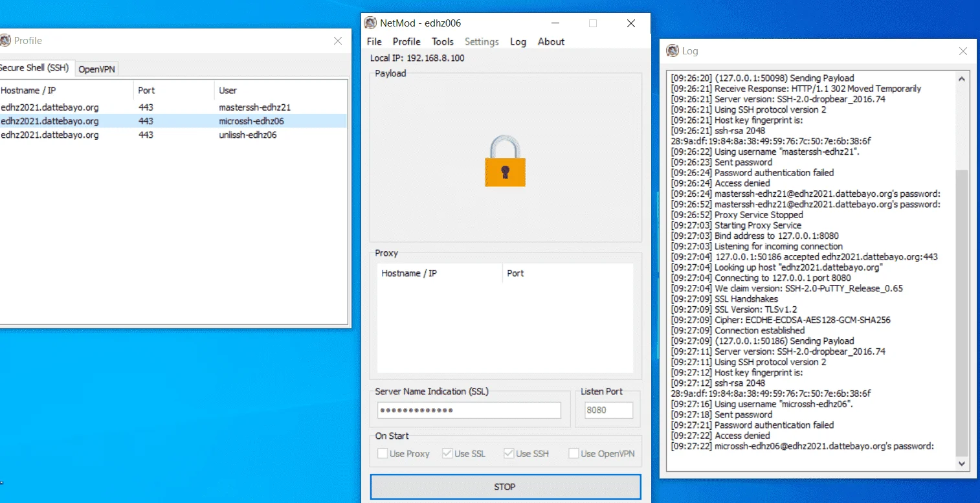The width and height of the screenshot is (980, 503).
Task: Click log line "We claim version: SSH-2.0-PuTTY_Release_0.65"
Action: (x=786, y=289)
